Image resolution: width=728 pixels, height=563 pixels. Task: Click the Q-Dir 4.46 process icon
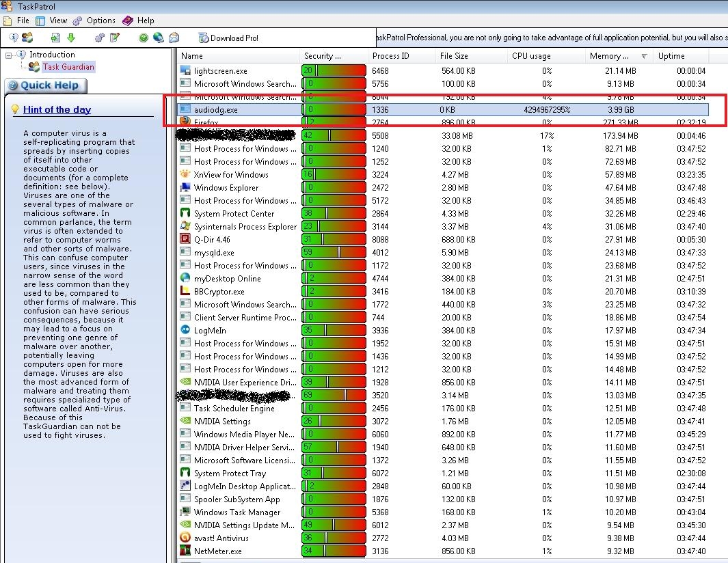(x=185, y=240)
